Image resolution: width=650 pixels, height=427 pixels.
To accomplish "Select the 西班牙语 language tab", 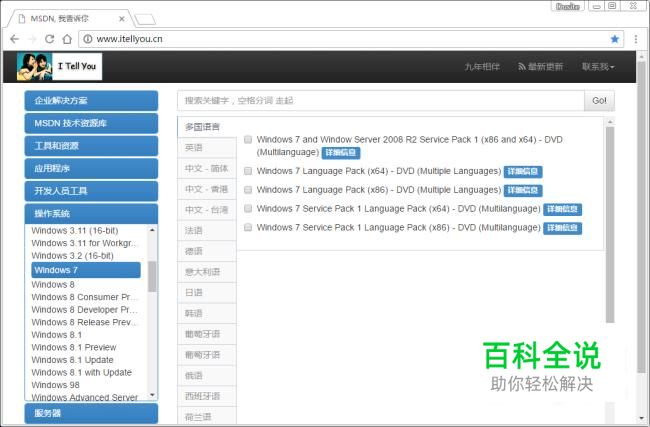I will point(207,396).
